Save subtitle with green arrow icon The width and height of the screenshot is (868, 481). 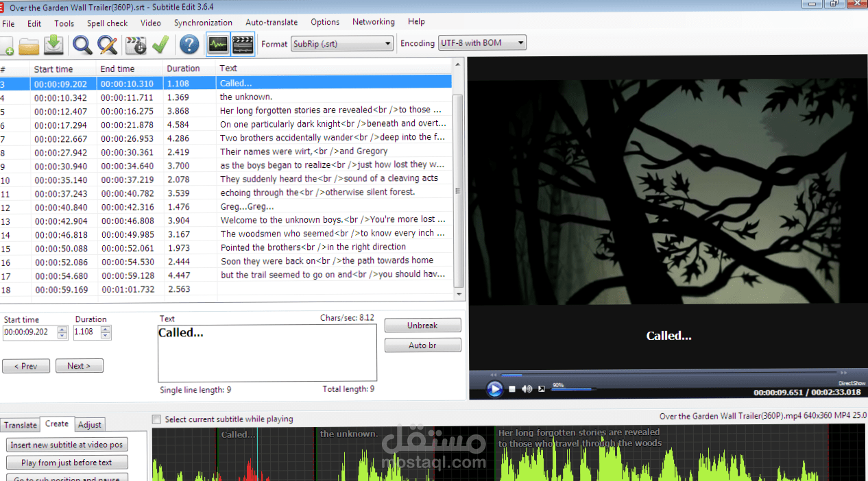[53, 45]
